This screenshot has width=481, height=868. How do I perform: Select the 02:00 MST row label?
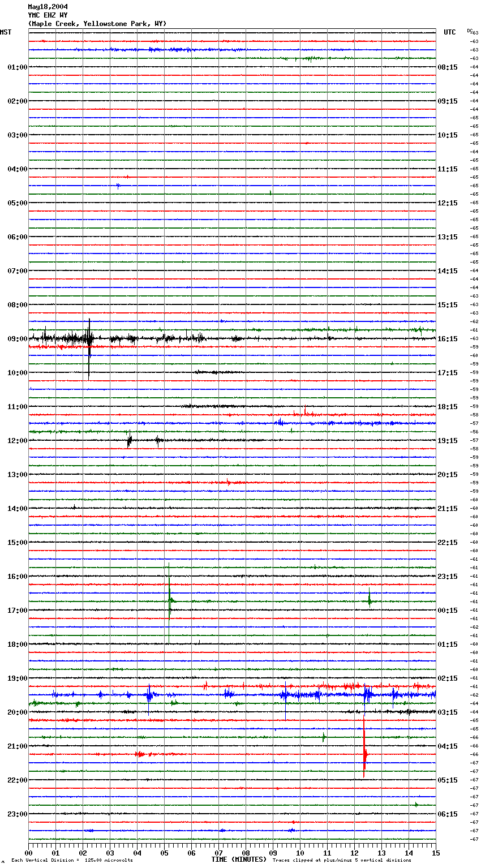pyautogui.click(x=18, y=101)
